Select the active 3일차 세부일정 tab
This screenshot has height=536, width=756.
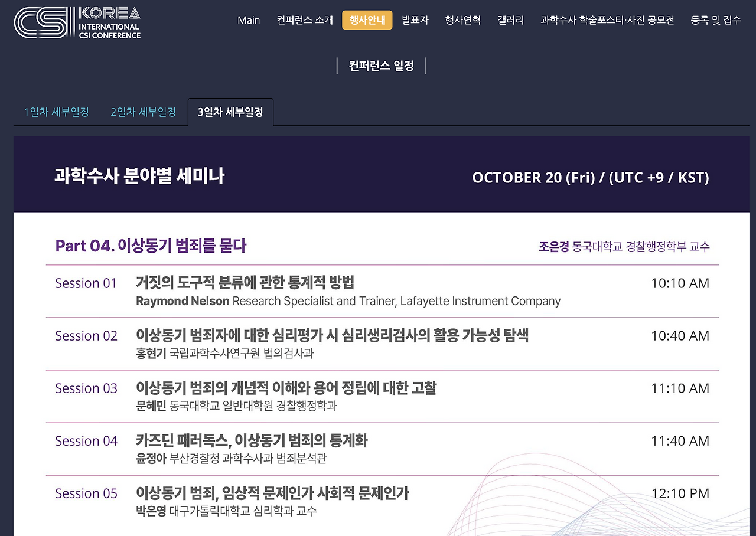230,112
